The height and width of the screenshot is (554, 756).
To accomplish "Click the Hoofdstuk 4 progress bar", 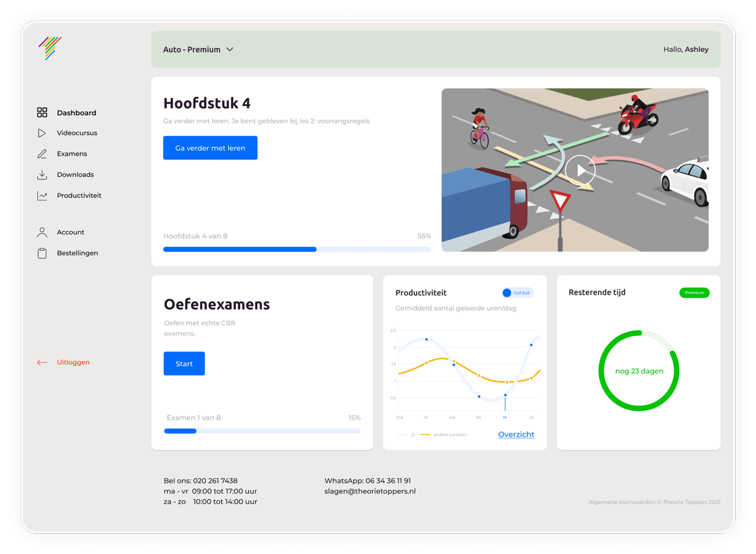I will click(297, 250).
